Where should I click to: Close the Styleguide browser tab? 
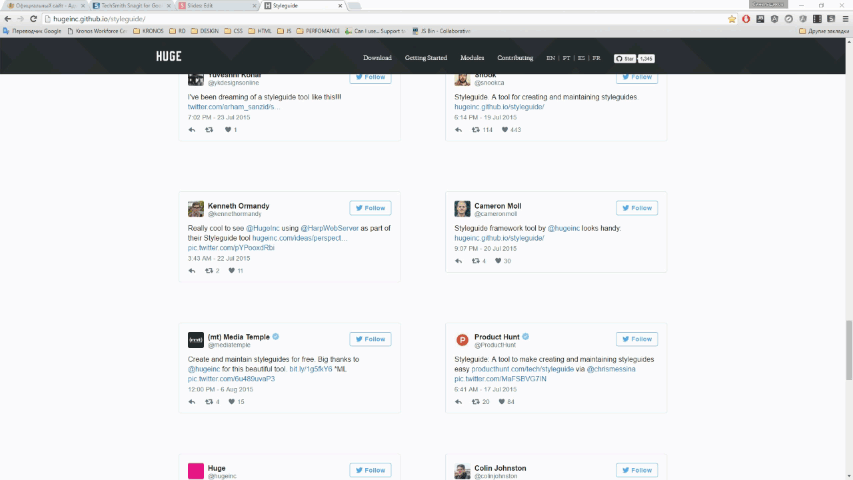pyautogui.click(x=340, y=5)
